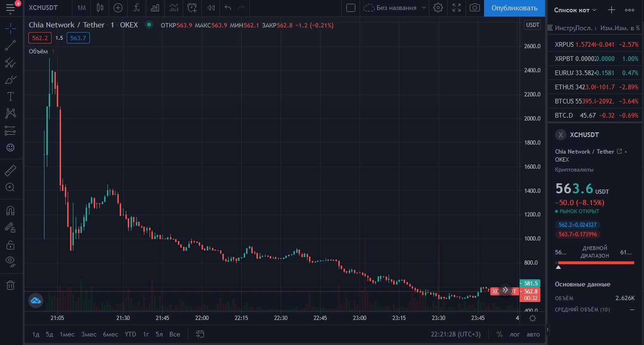Select the ruler measure tool
The width and height of the screenshot is (644, 345).
point(10,170)
